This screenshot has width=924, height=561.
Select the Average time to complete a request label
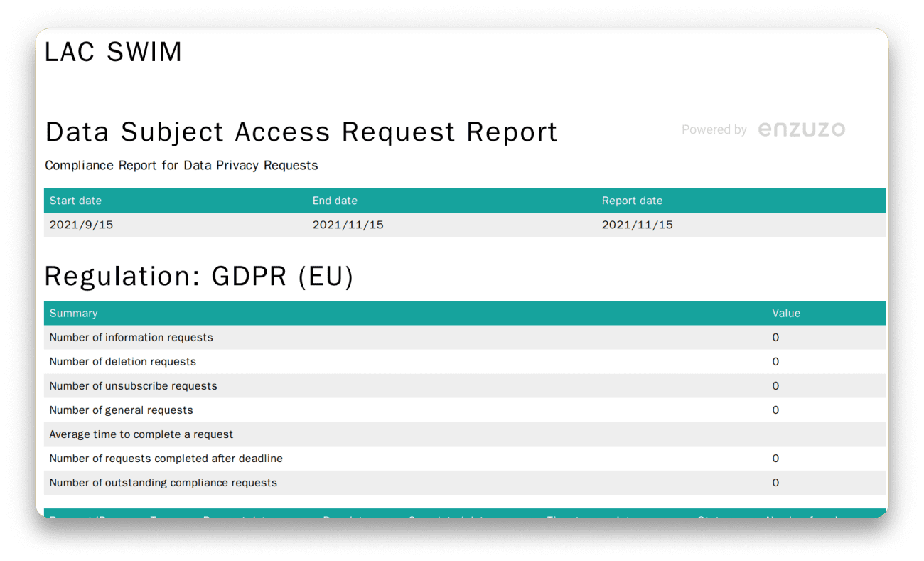141,434
